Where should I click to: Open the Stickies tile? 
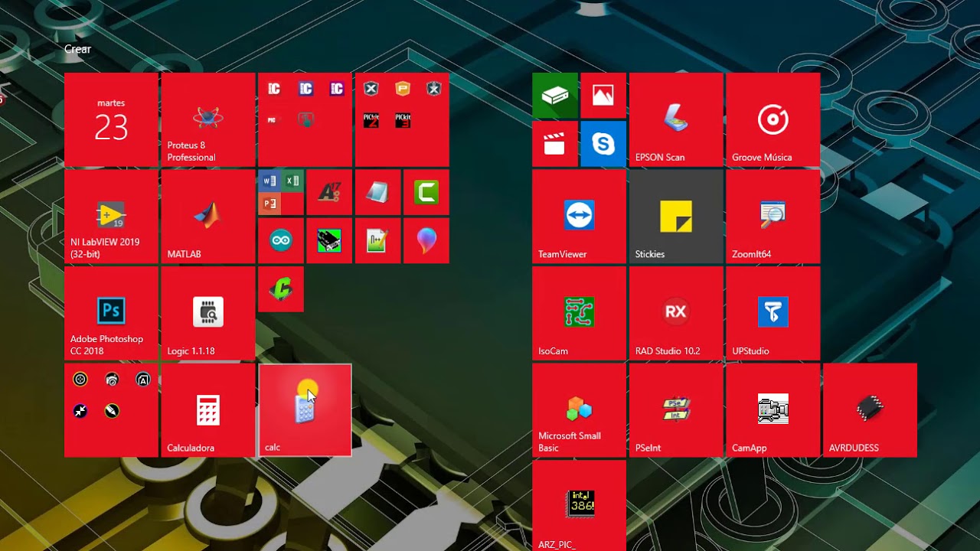pyautogui.click(x=676, y=217)
